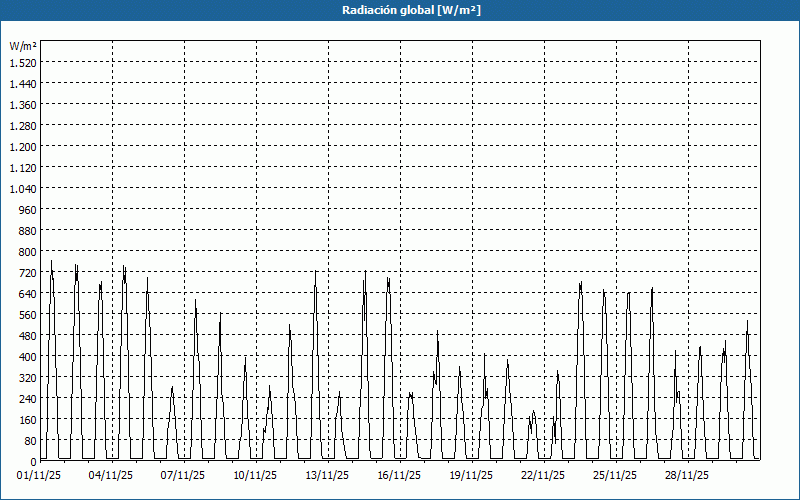Click the 560 y-axis value
Image resolution: width=800 pixels, height=500 pixels.
tap(26, 314)
